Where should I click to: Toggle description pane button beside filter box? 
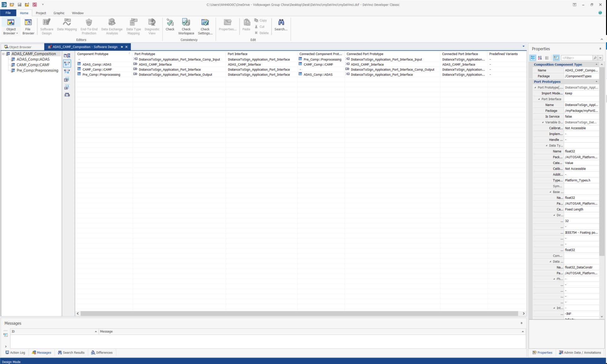tap(556, 58)
